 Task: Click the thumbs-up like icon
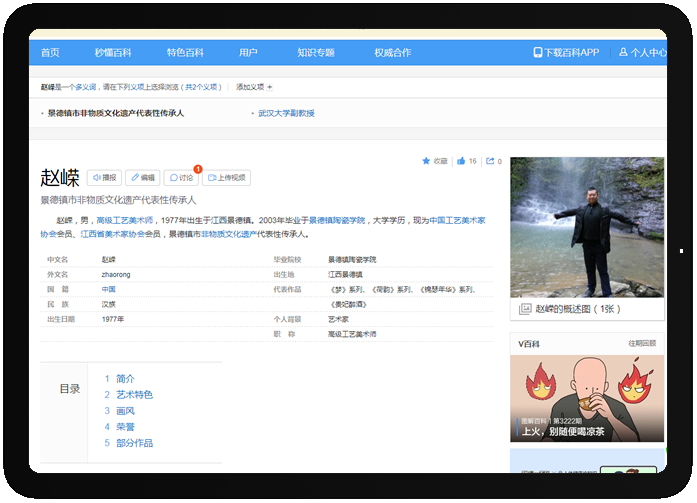(461, 161)
